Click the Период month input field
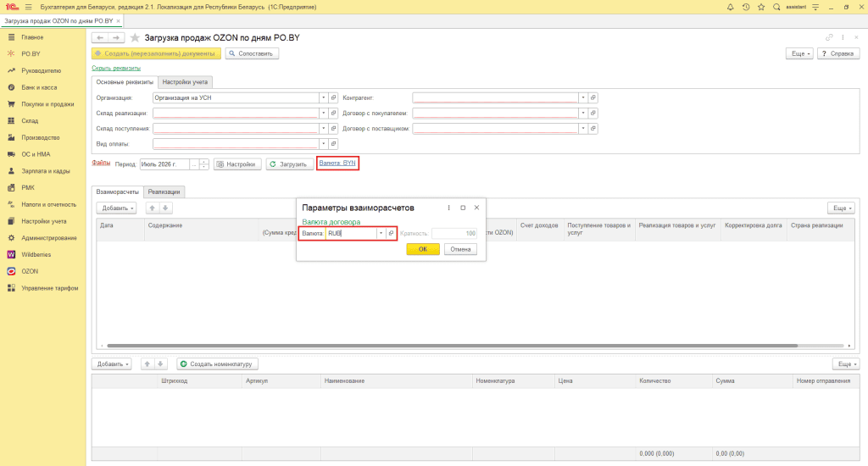The image size is (868, 466). pyautogui.click(x=164, y=164)
